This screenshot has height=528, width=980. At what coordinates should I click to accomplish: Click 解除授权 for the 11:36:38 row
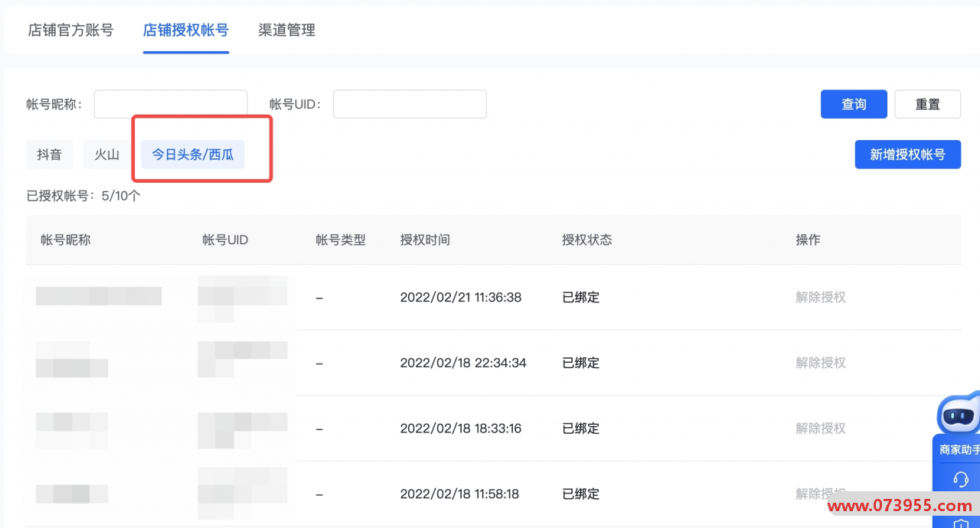pyautogui.click(x=821, y=297)
